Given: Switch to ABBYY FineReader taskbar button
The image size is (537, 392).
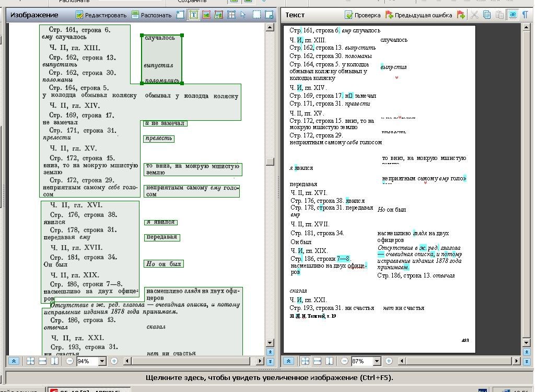Looking at the screenshot, I should click(89, 390).
